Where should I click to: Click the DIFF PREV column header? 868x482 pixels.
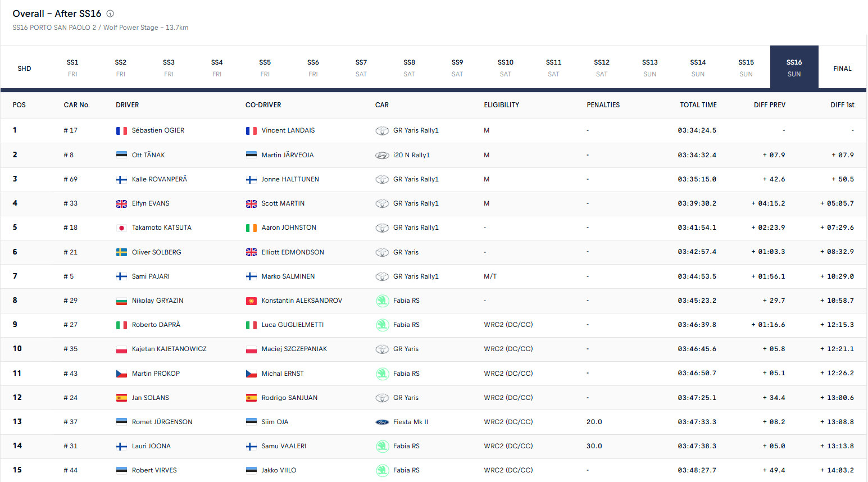(x=770, y=105)
